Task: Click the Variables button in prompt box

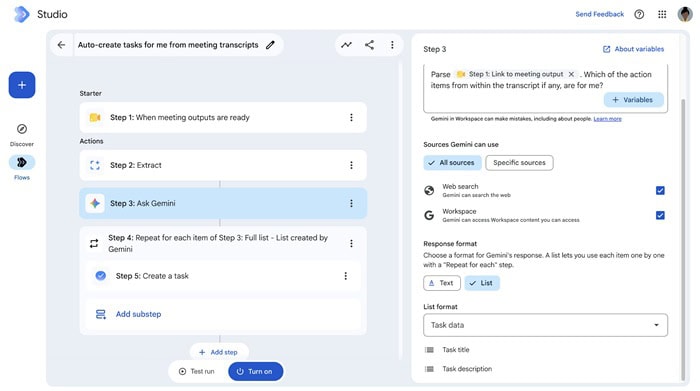Action: pyautogui.click(x=633, y=100)
